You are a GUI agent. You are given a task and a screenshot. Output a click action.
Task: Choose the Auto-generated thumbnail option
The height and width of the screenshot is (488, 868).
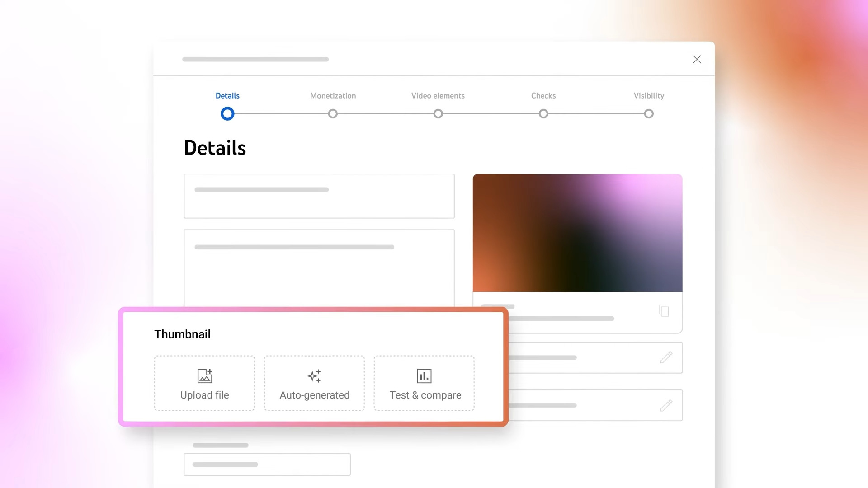(314, 383)
